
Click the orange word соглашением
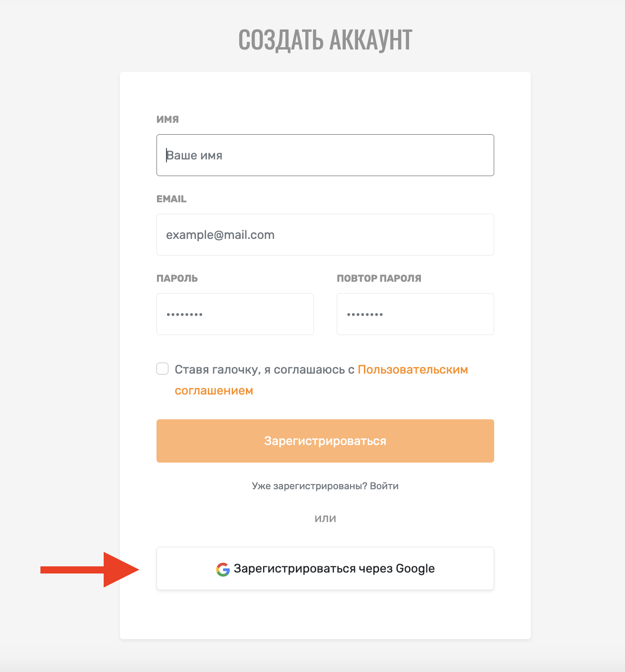tap(214, 391)
